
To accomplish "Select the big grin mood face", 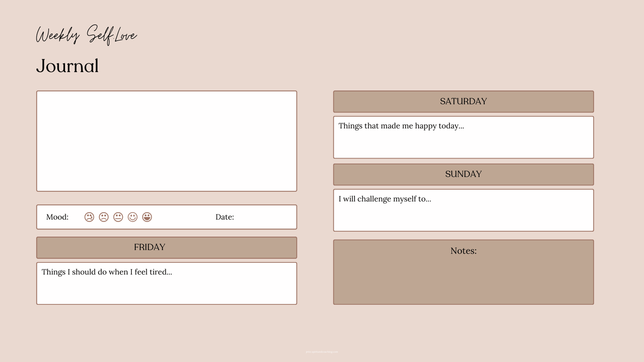I will pos(147,217).
